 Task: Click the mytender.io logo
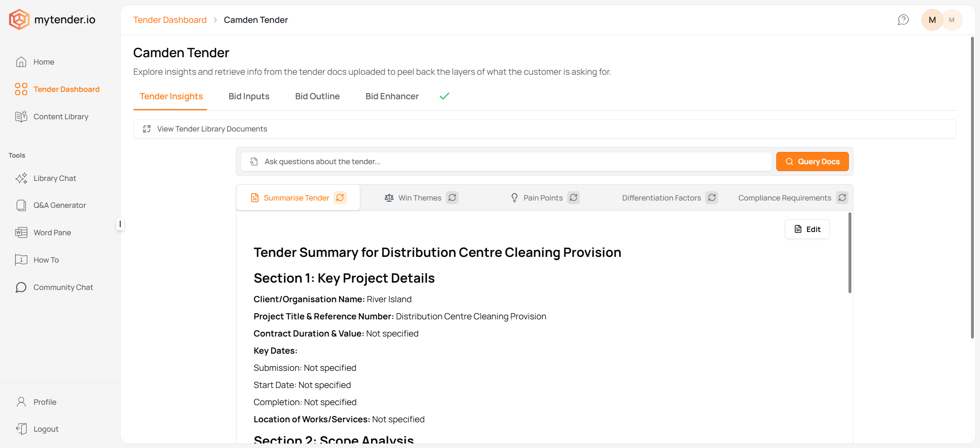point(52,20)
